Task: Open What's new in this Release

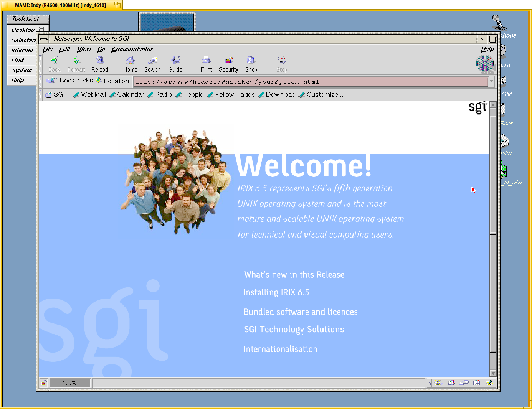Action: [294, 275]
